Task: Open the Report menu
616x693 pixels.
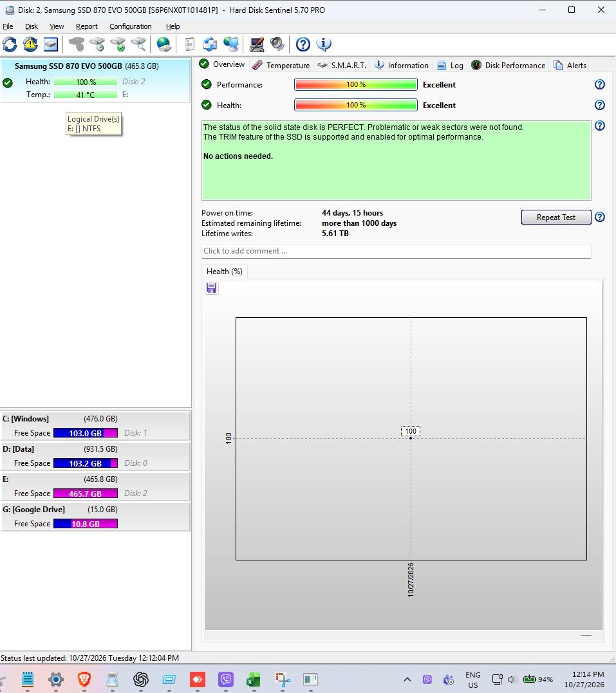Action: [x=87, y=26]
